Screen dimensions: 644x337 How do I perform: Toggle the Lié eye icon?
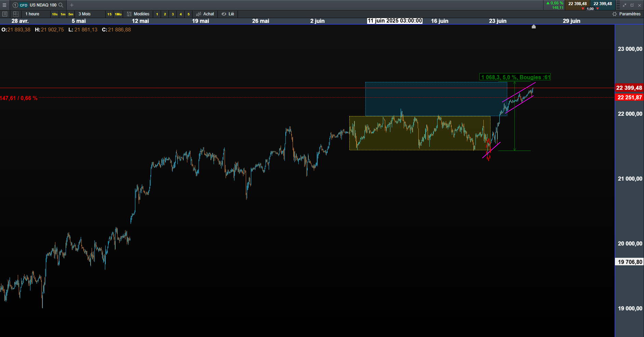tap(224, 14)
